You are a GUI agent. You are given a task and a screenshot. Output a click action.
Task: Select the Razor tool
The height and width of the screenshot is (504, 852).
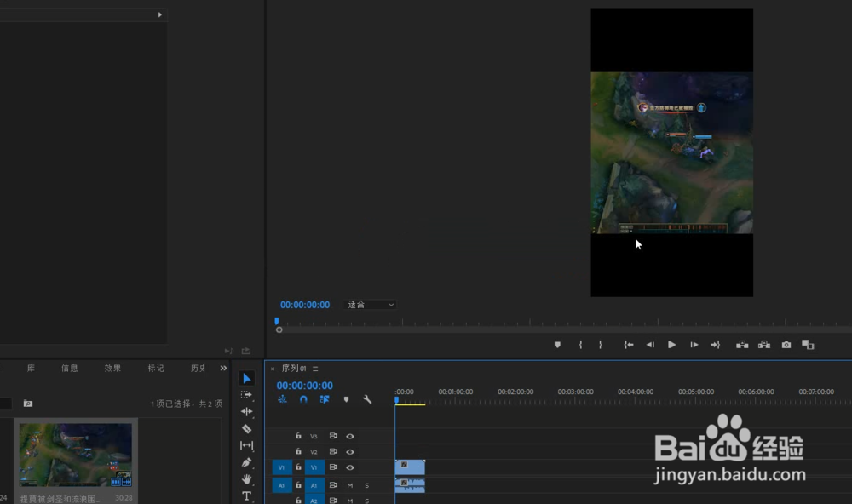coord(247,428)
